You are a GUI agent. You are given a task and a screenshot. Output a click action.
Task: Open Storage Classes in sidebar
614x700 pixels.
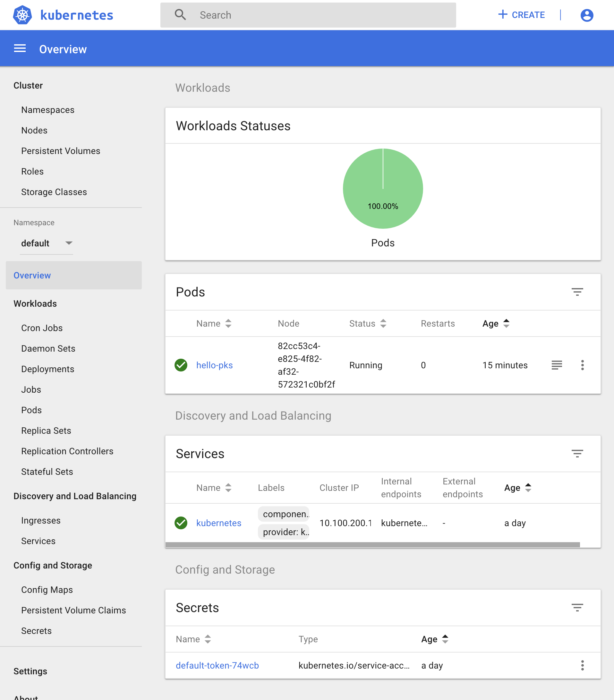coord(54,192)
